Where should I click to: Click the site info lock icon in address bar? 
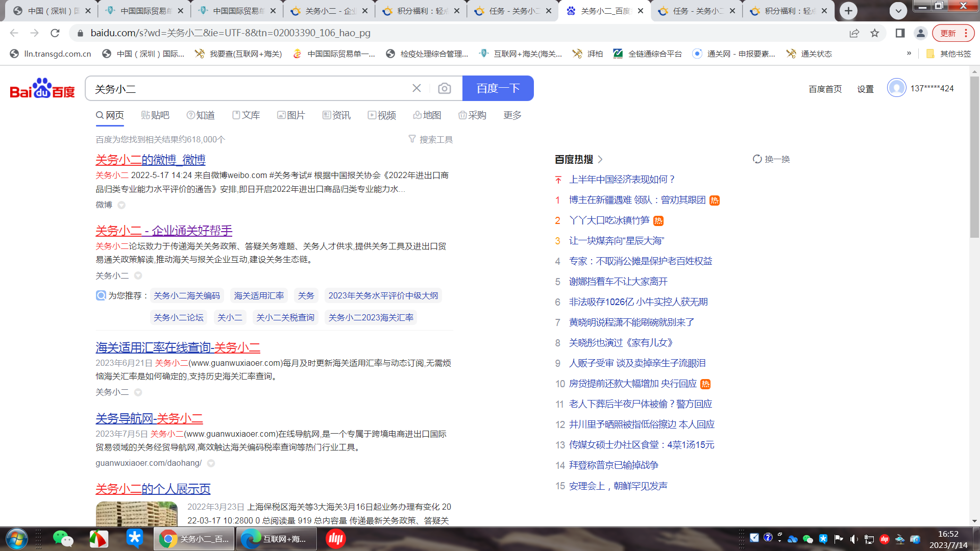click(x=80, y=33)
